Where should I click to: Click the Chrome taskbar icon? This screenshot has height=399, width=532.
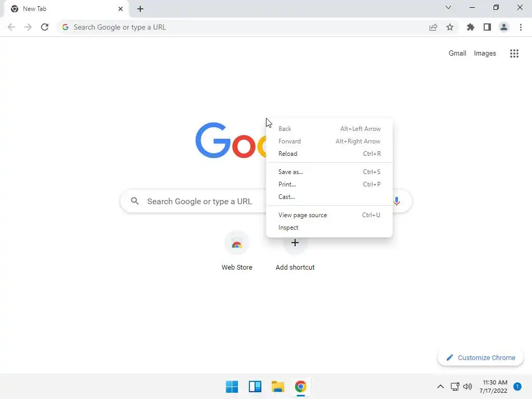click(x=301, y=387)
